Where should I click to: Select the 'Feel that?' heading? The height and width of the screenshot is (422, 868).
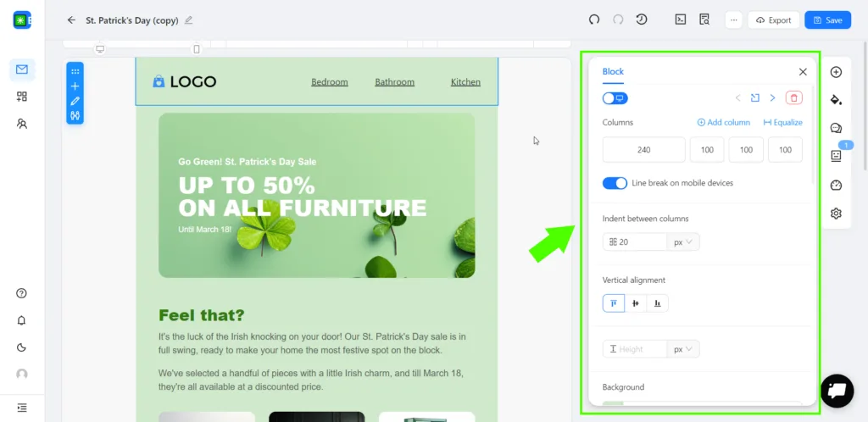click(202, 315)
